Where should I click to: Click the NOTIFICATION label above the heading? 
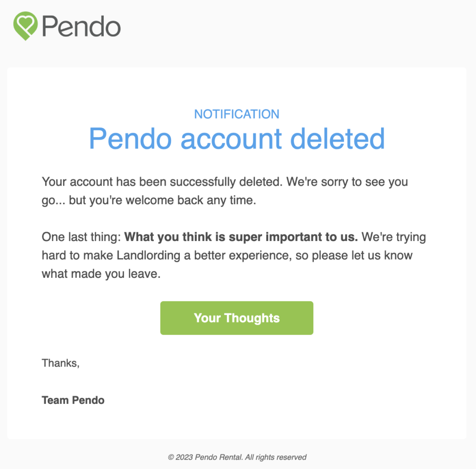pos(237,114)
